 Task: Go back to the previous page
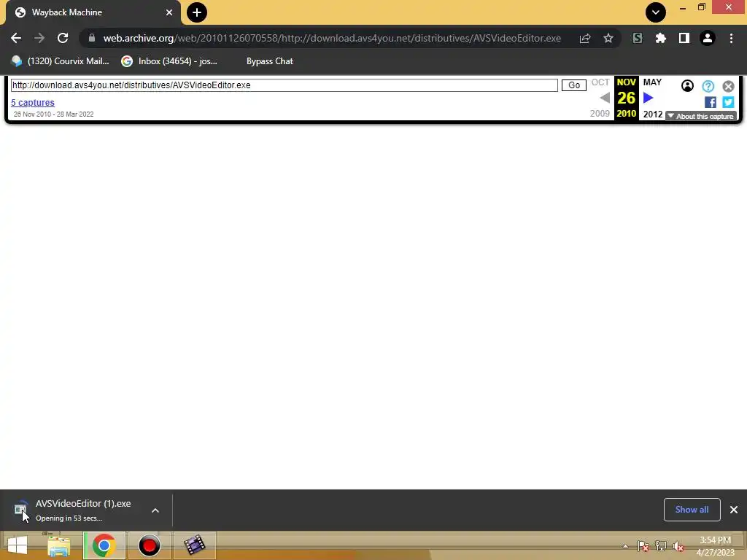pos(16,38)
